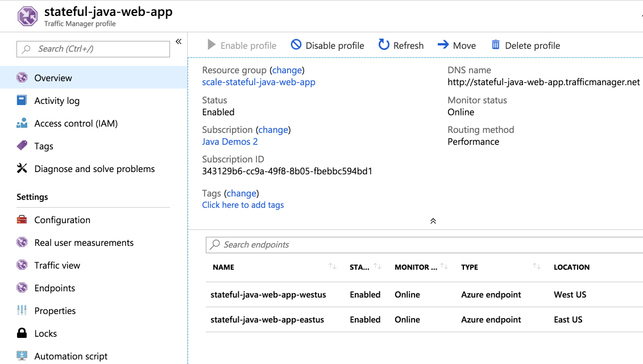
Task: Focus the Search endpoints field
Action: (x=425, y=245)
